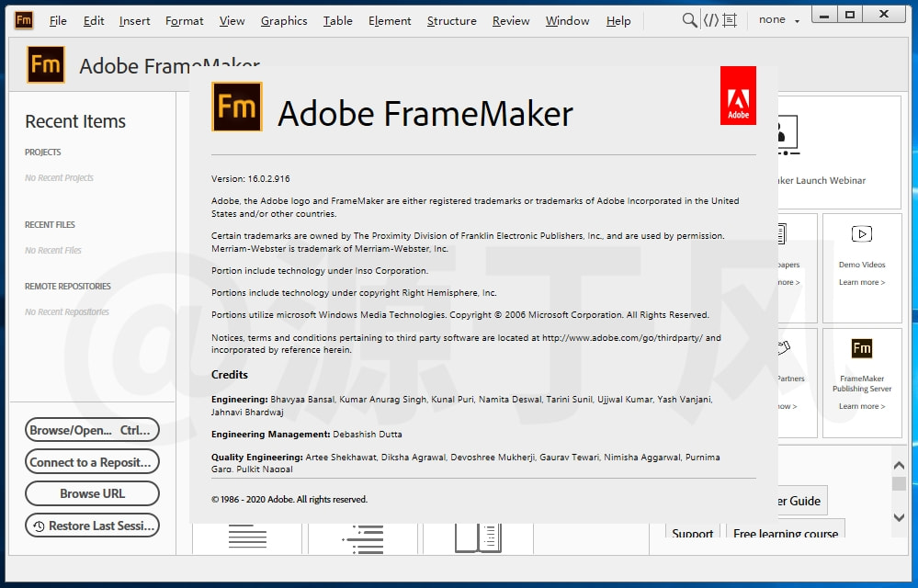The width and height of the screenshot is (918, 588).
Task: Click the Credits heading in About dialog
Action: point(230,375)
